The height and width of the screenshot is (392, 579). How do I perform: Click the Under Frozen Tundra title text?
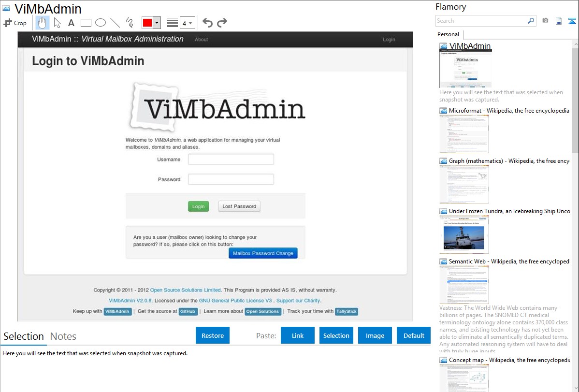click(x=509, y=211)
